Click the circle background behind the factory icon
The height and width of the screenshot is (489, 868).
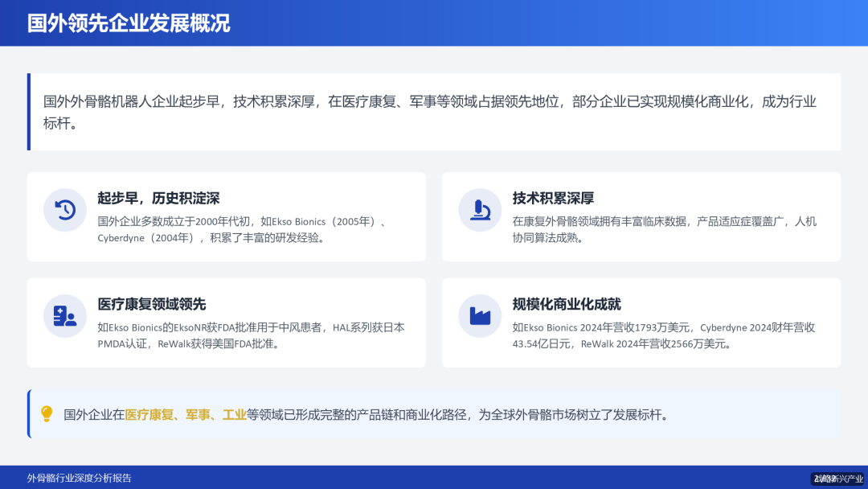(480, 316)
